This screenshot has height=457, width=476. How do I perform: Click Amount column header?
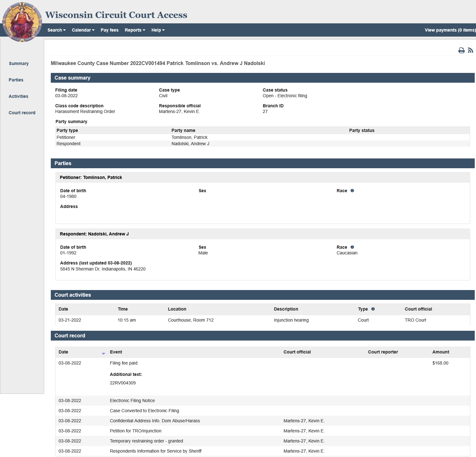(440, 352)
